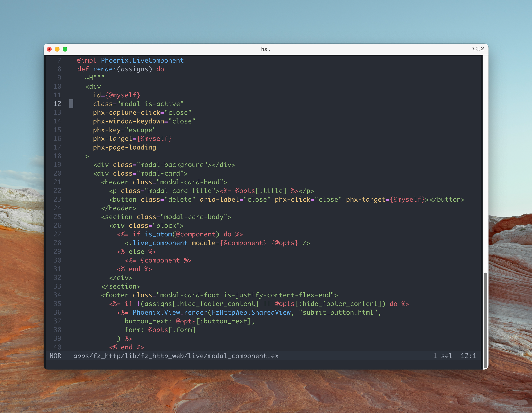Click the yellow minimize window button
Image resolution: width=532 pixels, height=413 pixels.
pos(57,49)
